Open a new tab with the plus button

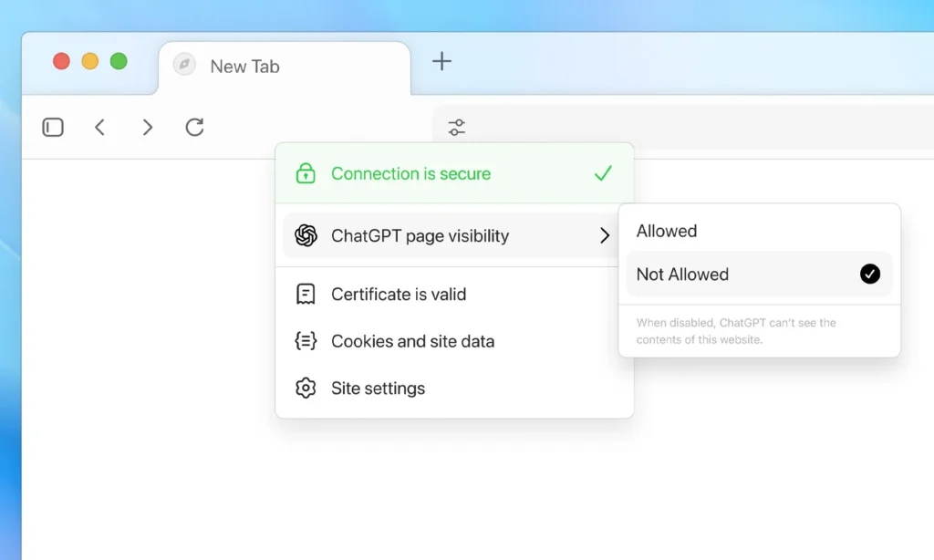441,61
